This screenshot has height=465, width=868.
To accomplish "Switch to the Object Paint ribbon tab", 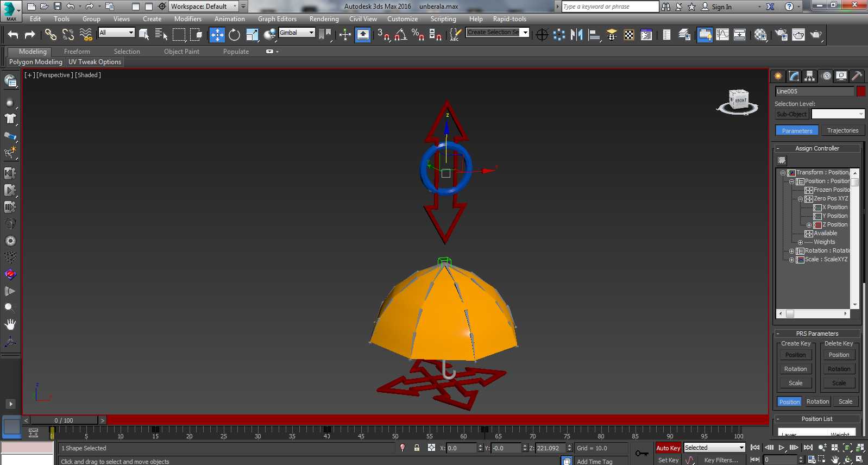I will [x=182, y=52].
